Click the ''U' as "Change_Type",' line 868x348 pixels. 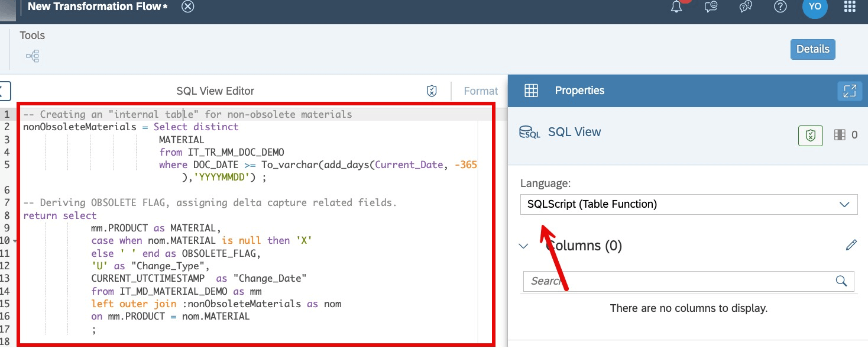[150, 266]
